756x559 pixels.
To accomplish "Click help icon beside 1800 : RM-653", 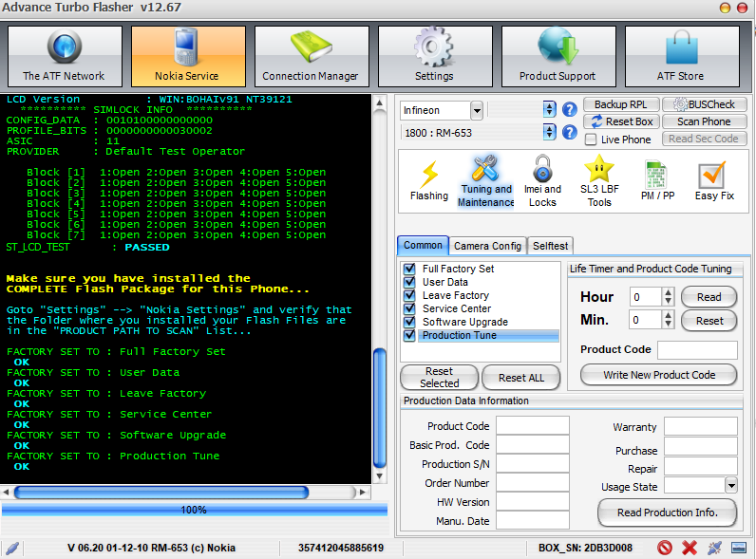I will [570, 132].
